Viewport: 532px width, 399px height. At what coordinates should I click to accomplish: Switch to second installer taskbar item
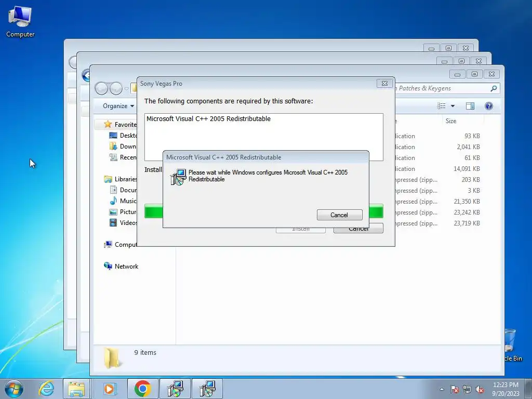(x=207, y=389)
